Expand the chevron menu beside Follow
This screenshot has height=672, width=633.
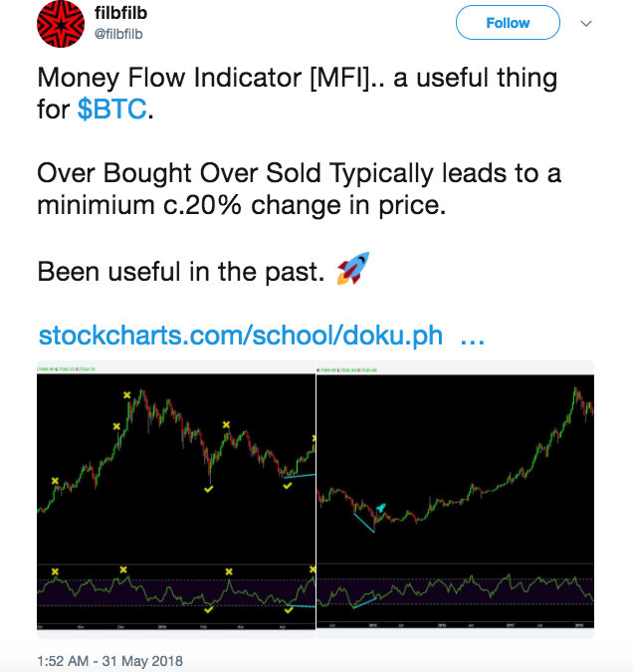click(x=586, y=24)
